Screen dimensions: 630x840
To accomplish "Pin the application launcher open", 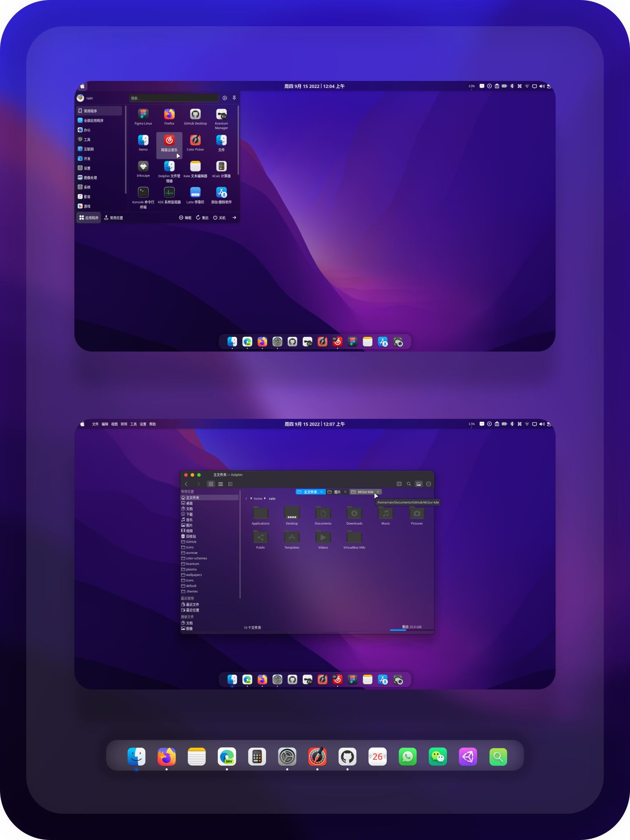I will click(x=234, y=98).
